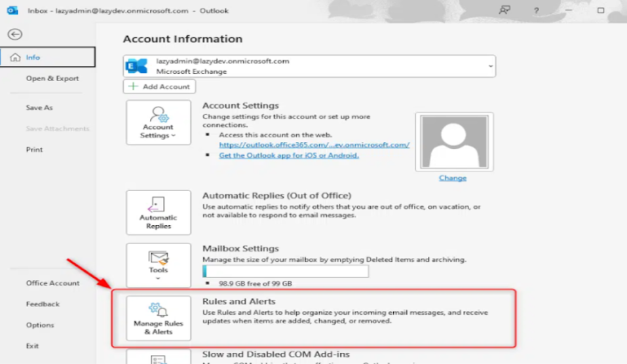Click the Microsoft Exchange account type text
The image size is (627, 364).
191,71
